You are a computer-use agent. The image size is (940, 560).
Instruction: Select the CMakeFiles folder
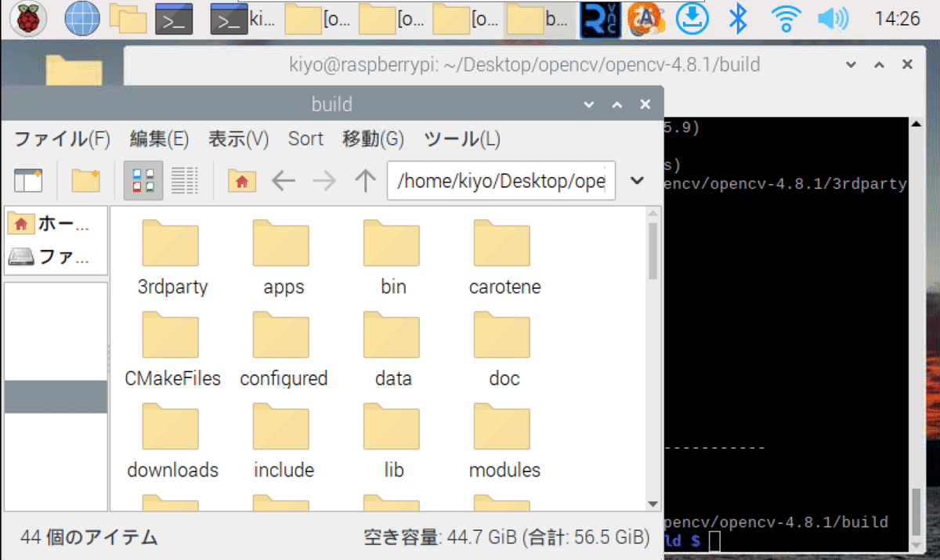172,349
